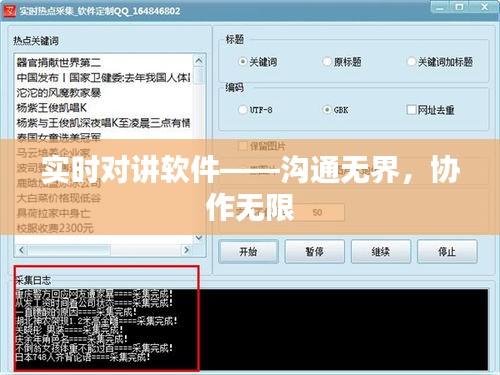This screenshot has width=500, height=375.
Task: Select GBK encoding radio button
Action: click(327, 110)
